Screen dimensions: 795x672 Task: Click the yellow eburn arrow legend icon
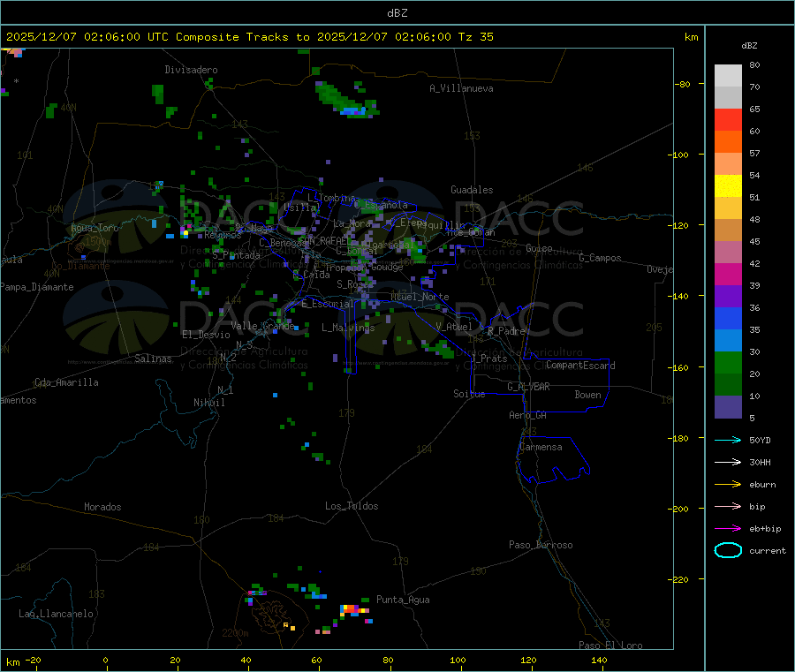[728, 485]
